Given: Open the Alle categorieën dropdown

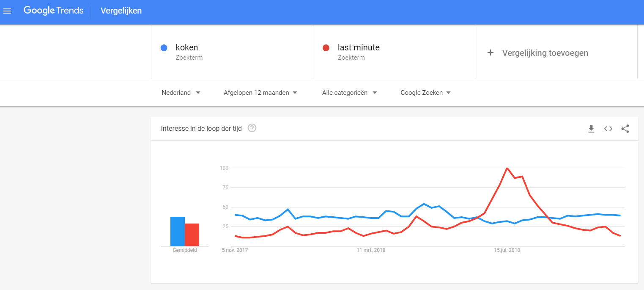Looking at the screenshot, I should (349, 93).
